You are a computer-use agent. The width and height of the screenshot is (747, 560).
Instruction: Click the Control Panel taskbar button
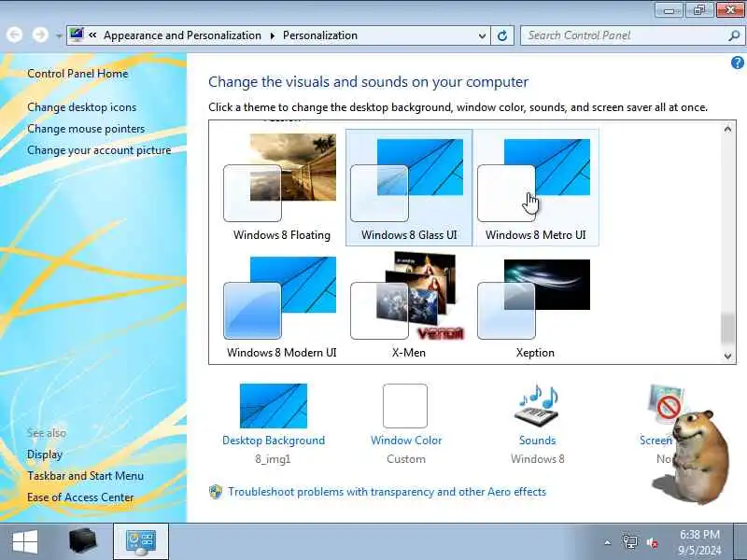[141, 542]
